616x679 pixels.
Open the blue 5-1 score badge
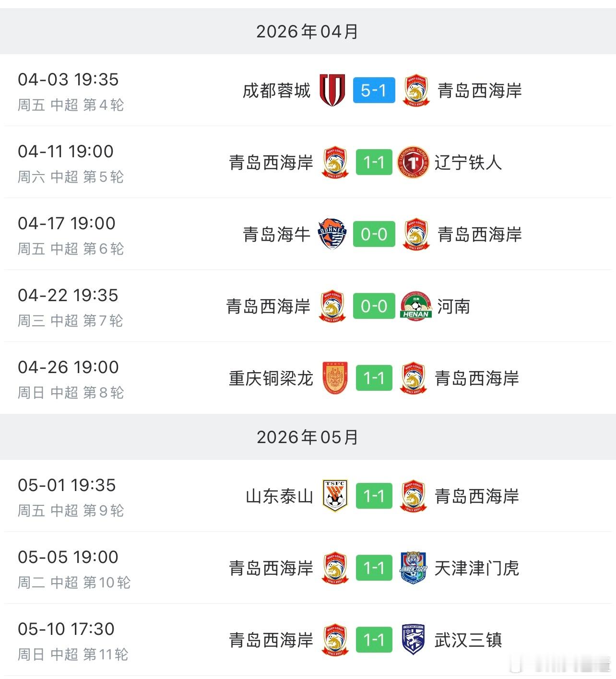pos(374,90)
